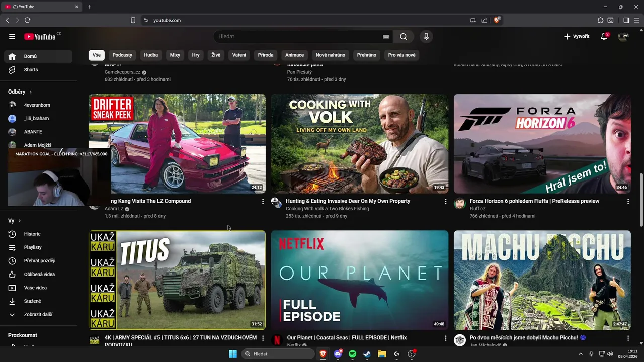
Task: Open more options for Hunting & Eating video
Action: (x=445, y=202)
